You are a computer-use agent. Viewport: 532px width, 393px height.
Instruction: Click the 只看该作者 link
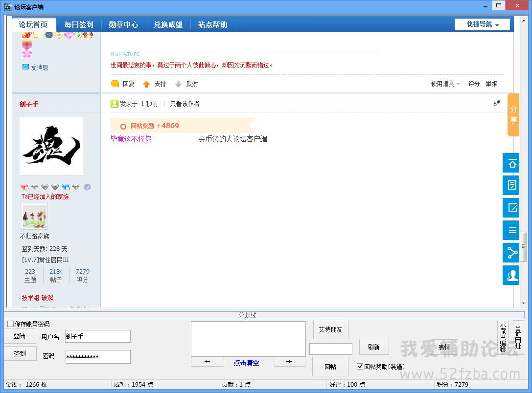tap(185, 104)
